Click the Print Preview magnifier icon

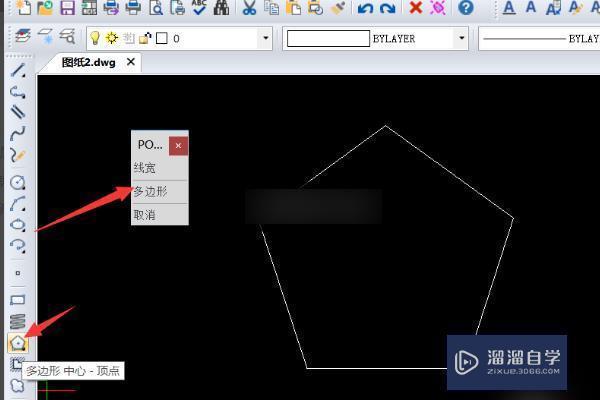tap(156, 7)
